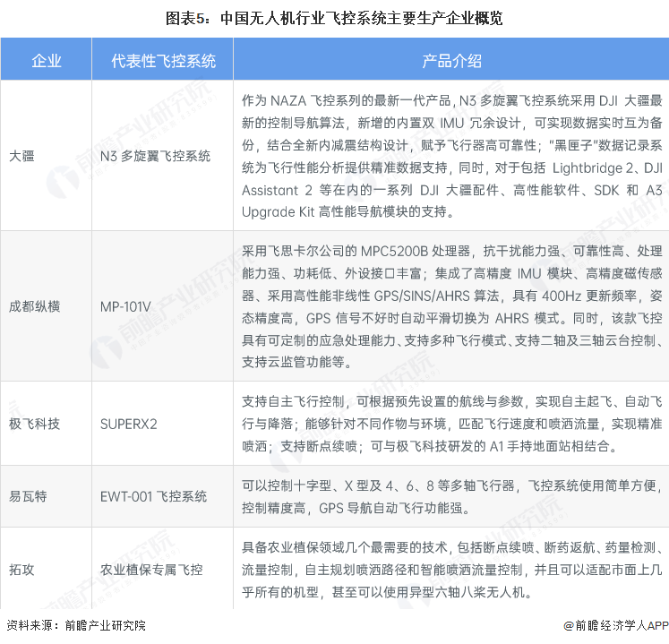
Task: Click the NAZA description paragraph for 大疆
Action: (x=451, y=156)
